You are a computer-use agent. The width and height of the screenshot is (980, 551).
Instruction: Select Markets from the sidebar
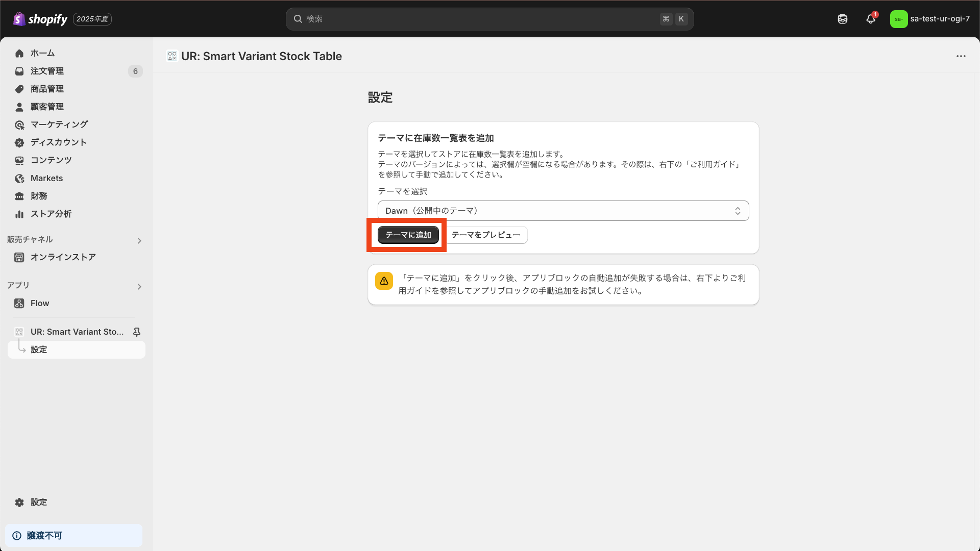click(46, 178)
